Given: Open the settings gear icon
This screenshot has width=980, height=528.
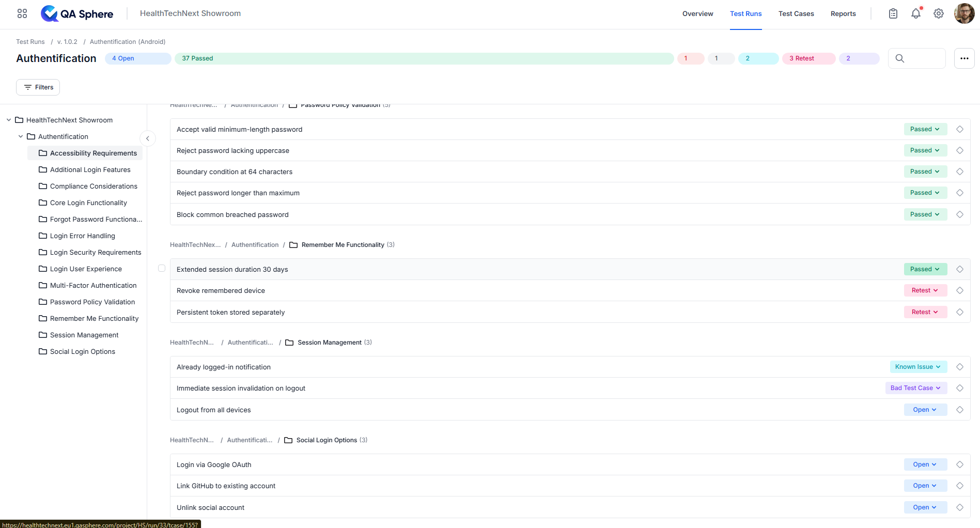Looking at the screenshot, I should 939,13.
